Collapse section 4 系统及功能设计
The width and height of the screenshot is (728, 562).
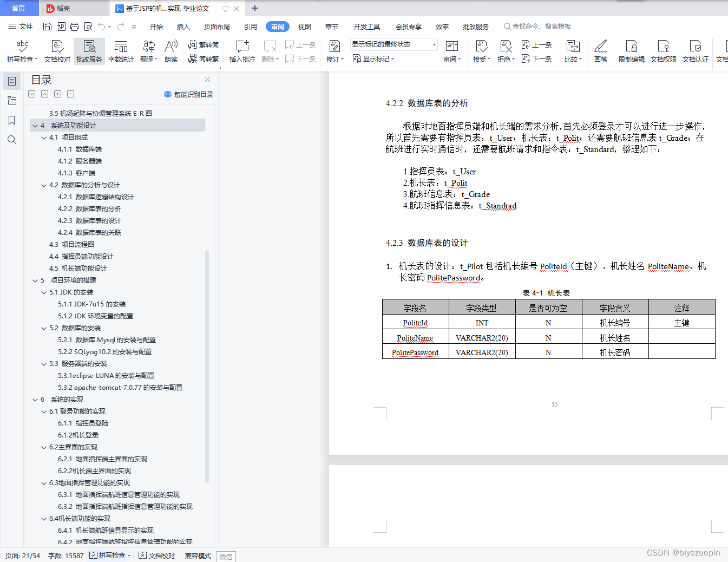coord(35,126)
